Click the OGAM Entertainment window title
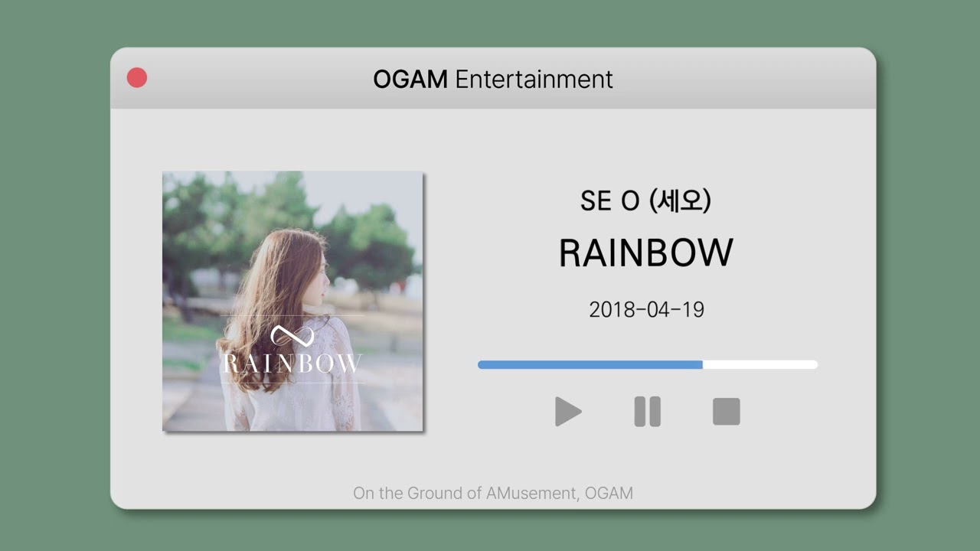980x551 pixels. (x=493, y=79)
